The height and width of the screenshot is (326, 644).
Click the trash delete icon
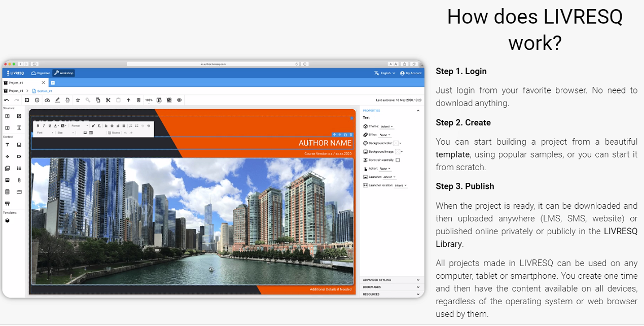(x=138, y=100)
